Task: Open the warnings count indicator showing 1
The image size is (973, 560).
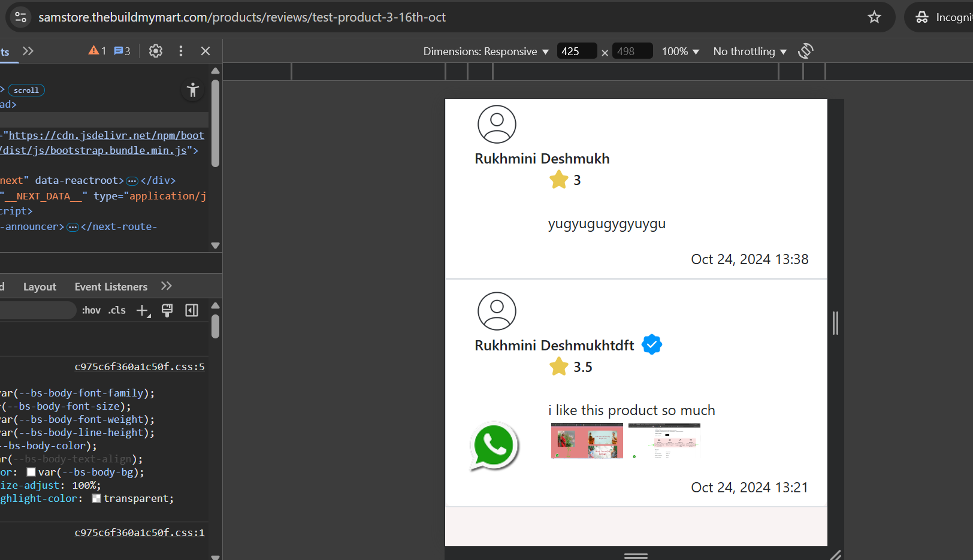Action: [x=97, y=51]
